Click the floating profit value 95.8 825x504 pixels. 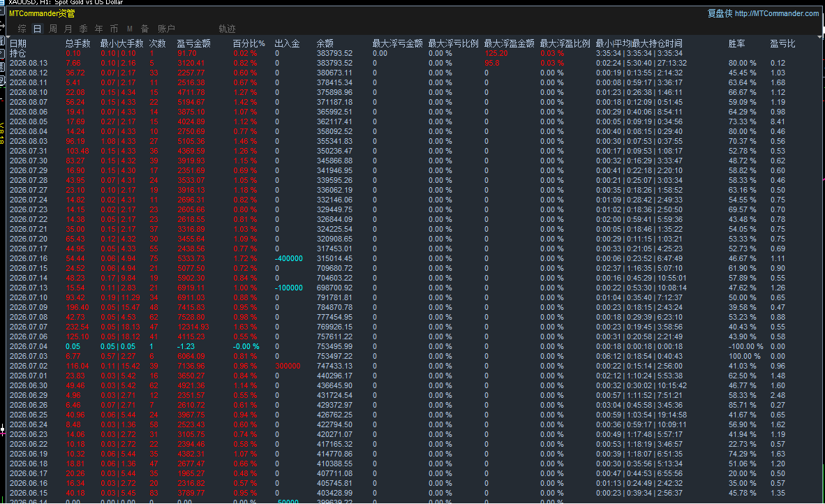[492, 63]
